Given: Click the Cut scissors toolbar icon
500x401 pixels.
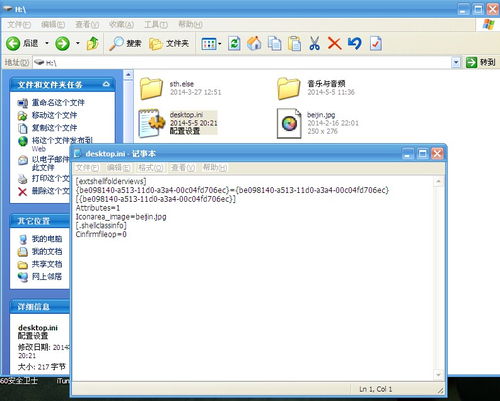Looking at the screenshot, I should 314,44.
